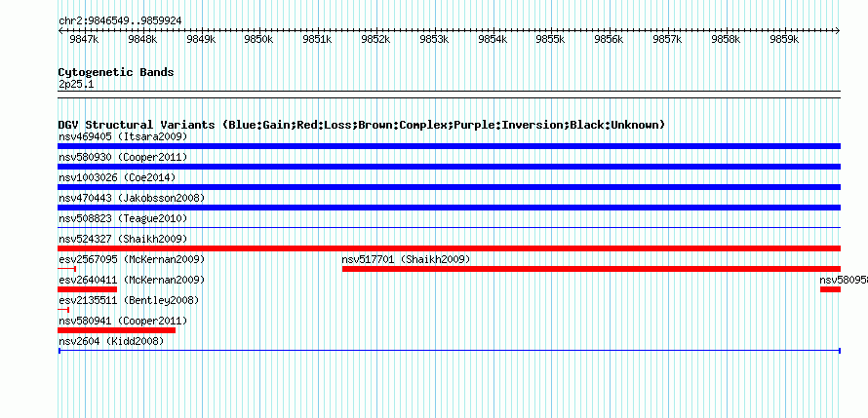
Task: Click the 9857k ruler label
Action: click(667, 39)
